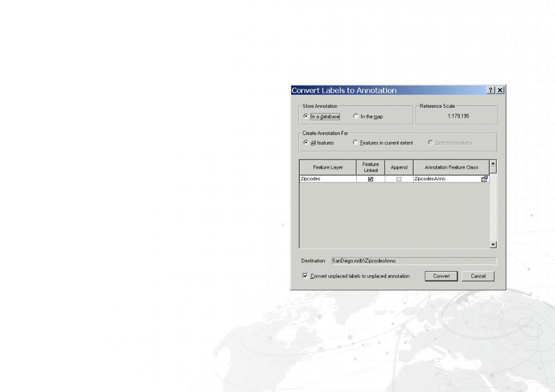Viewport: 555px width, 392px height.
Task: Uncheck Feature Linked for Zipcodes
Action: (x=370, y=179)
